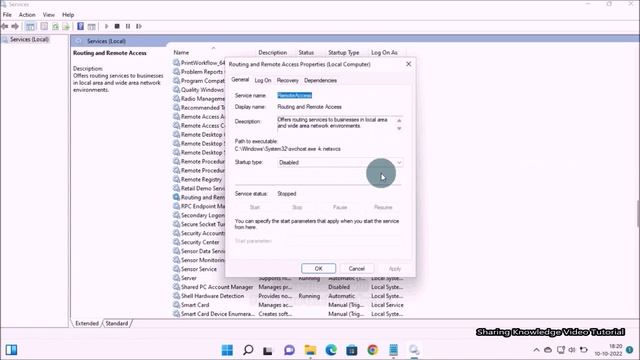The height and width of the screenshot is (360, 640).
Task: Sort by the Log On As column header
Action: tap(384, 52)
